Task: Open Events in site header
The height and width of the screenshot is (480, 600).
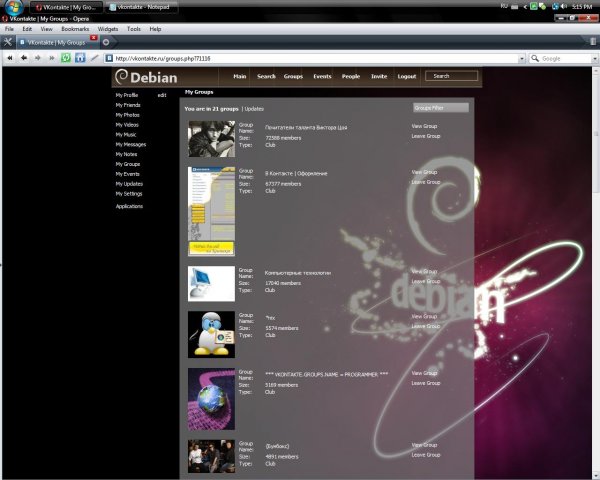Action: tap(322, 76)
